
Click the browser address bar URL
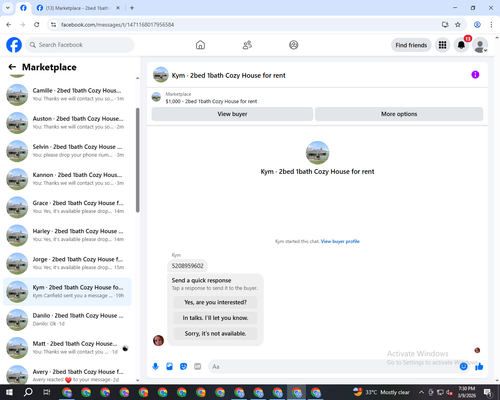[117, 25]
